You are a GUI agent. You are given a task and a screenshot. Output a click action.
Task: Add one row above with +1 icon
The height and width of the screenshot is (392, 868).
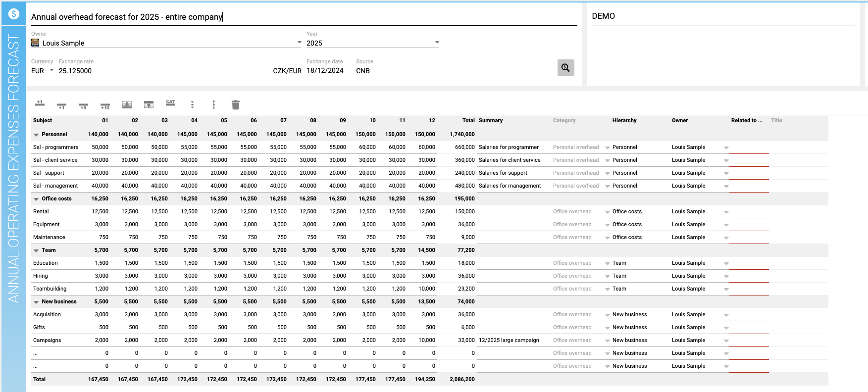tap(40, 104)
